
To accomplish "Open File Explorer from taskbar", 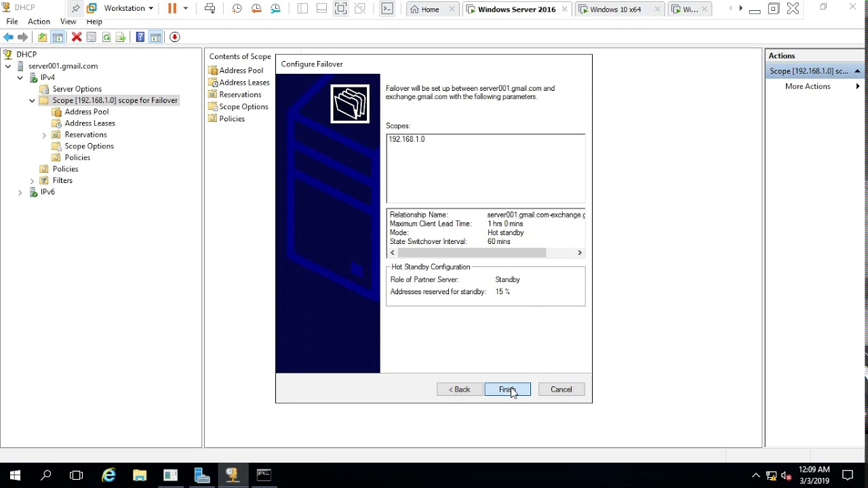I will pyautogui.click(x=140, y=475).
